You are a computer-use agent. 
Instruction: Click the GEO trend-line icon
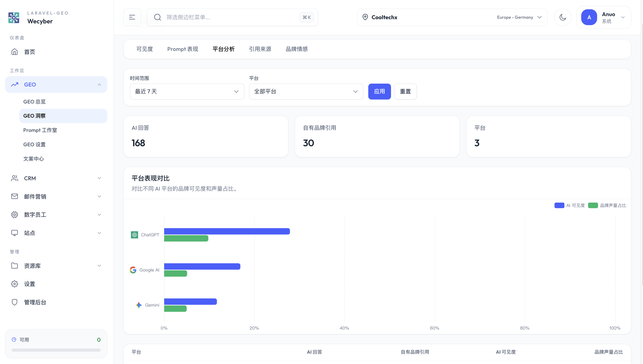pyautogui.click(x=15, y=84)
